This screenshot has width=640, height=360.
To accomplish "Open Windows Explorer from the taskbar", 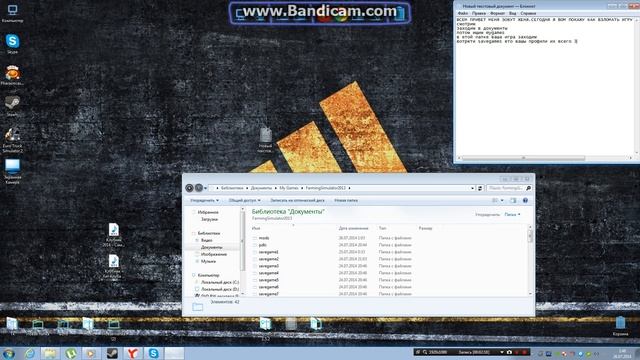I will click(x=50, y=353).
